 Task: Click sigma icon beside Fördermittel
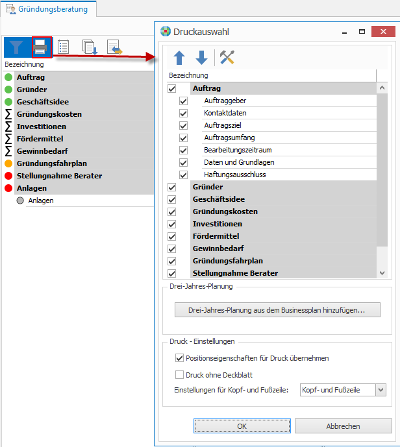pos(8,139)
